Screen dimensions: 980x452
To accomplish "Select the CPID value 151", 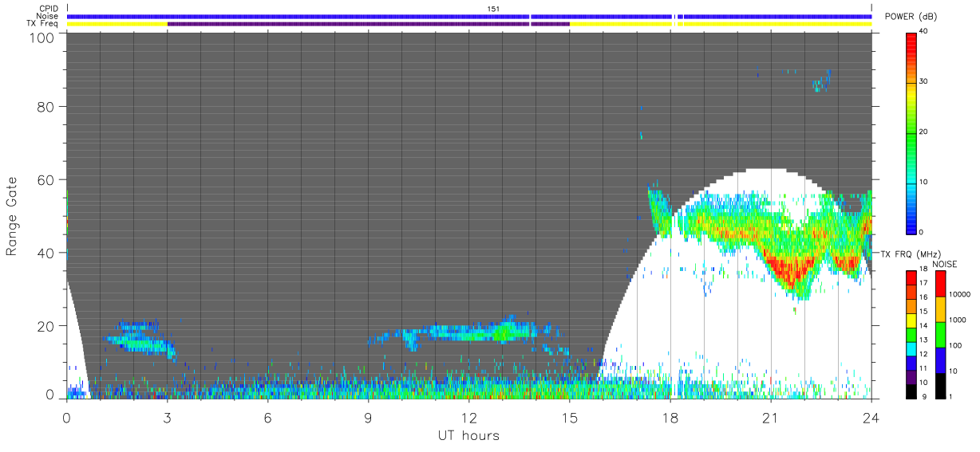I will [x=492, y=9].
